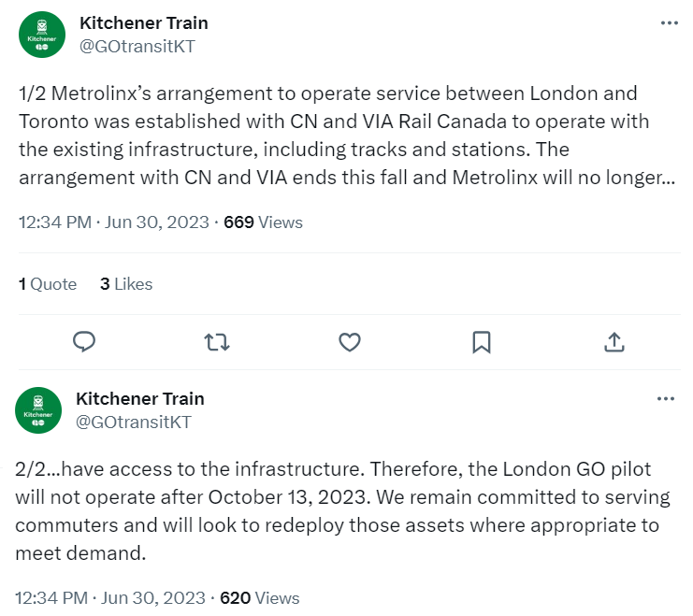View the 1 Quote list
Image resolution: width=693 pixels, height=616 pixels.
tap(48, 284)
